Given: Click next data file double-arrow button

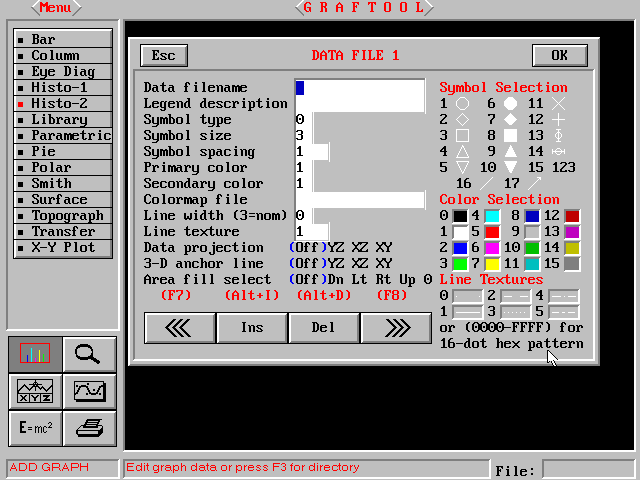Looking at the screenshot, I should 396,328.
